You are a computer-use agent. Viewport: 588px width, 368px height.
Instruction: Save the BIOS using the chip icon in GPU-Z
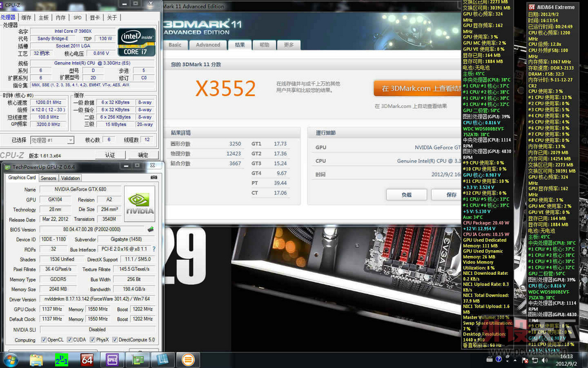point(150,229)
